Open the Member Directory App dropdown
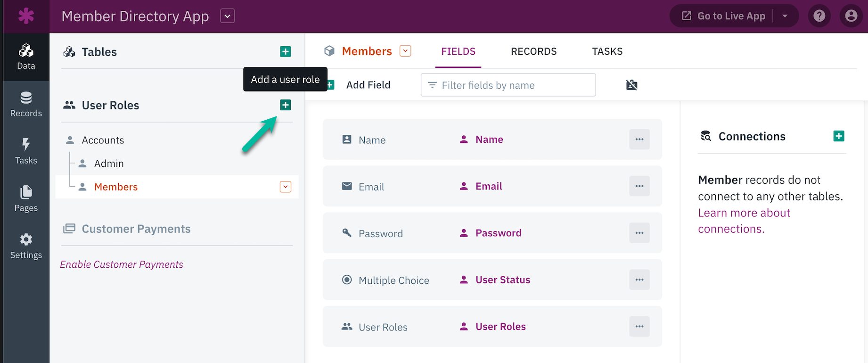Screen dimensions: 868x363 click(228, 16)
